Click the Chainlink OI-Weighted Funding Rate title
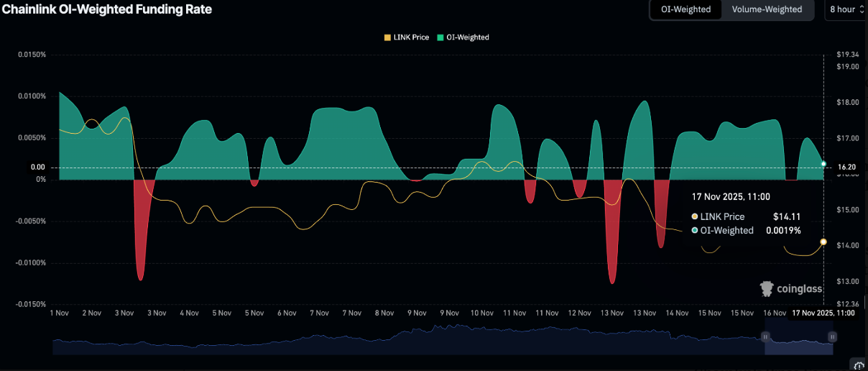Viewport: 868px width, 371px height. 107,9
